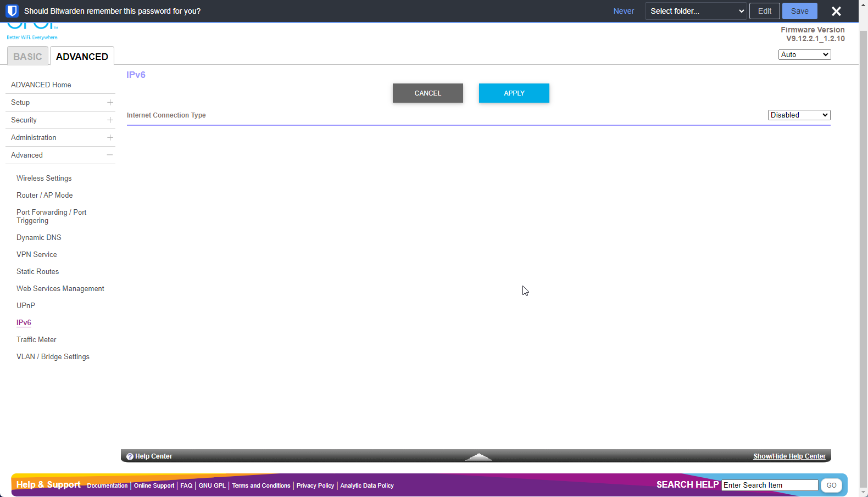Collapse the Advanced section minus icon

pyautogui.click(x=110, y=155)
